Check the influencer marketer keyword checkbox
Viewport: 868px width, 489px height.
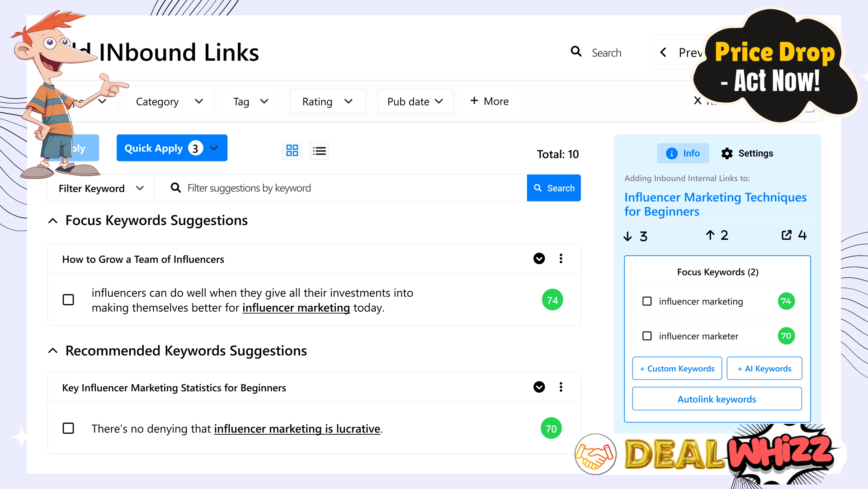click(x=646, y=335)
